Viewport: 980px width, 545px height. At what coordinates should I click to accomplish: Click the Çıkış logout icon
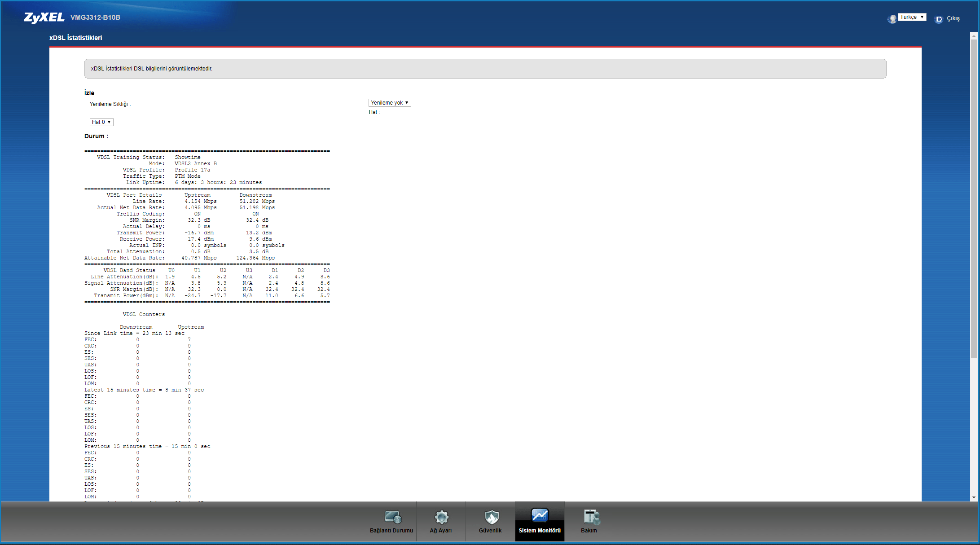coord(938,19)
